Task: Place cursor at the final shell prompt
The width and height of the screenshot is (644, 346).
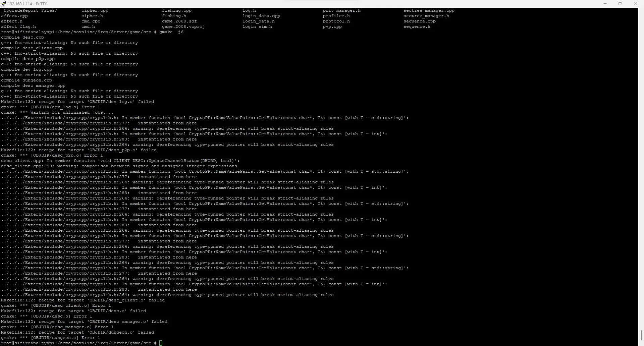Action: tap(161, 343)
